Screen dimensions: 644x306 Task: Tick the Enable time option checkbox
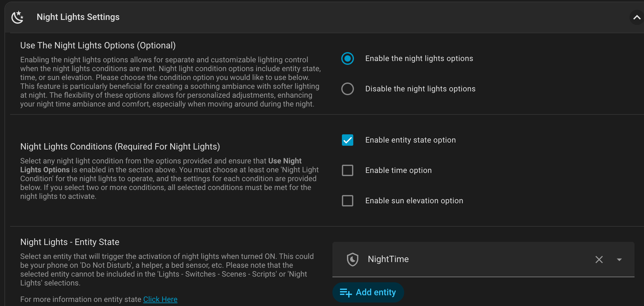point(347,170)
